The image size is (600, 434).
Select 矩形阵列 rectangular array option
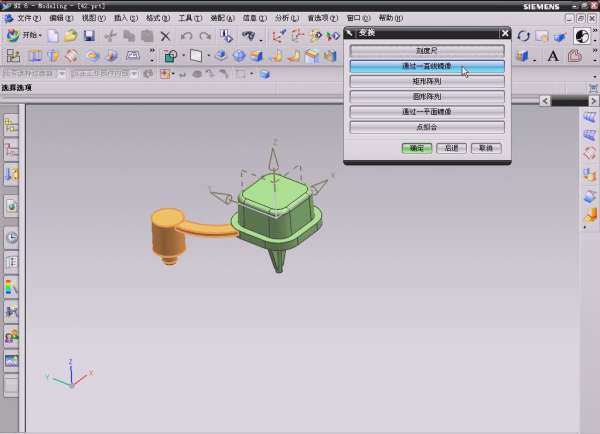point(426,81)
